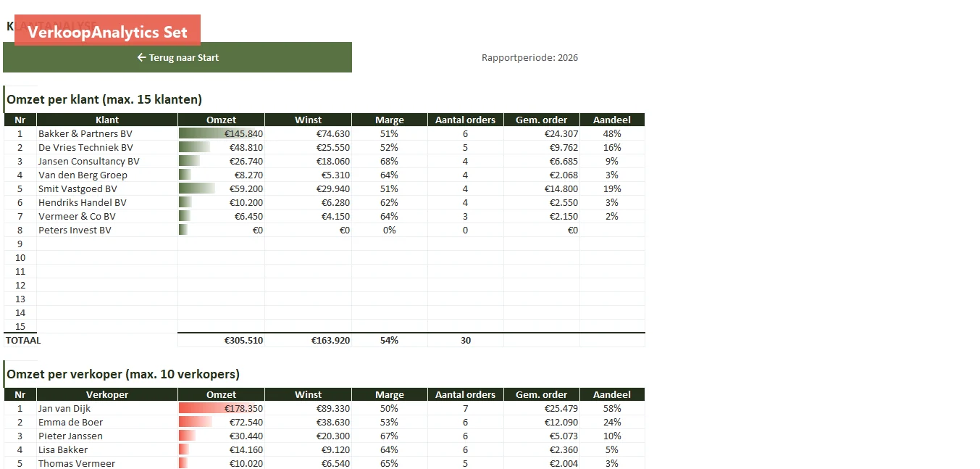Select the Emma de Boer cell
980x469 pixels.
[x=107, y=422]
